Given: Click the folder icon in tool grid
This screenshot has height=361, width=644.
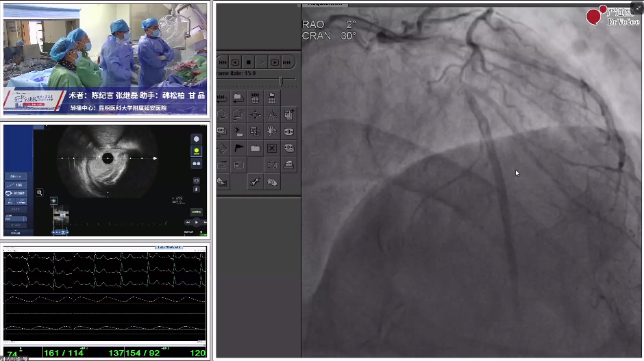Looking at the screenshot, I should click(255, 148).
